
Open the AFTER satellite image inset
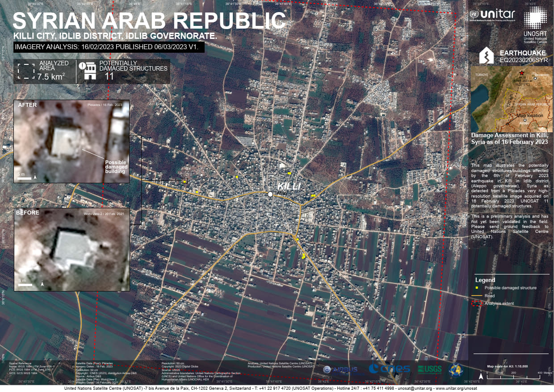pyautogui.click(x=71, y=141)
